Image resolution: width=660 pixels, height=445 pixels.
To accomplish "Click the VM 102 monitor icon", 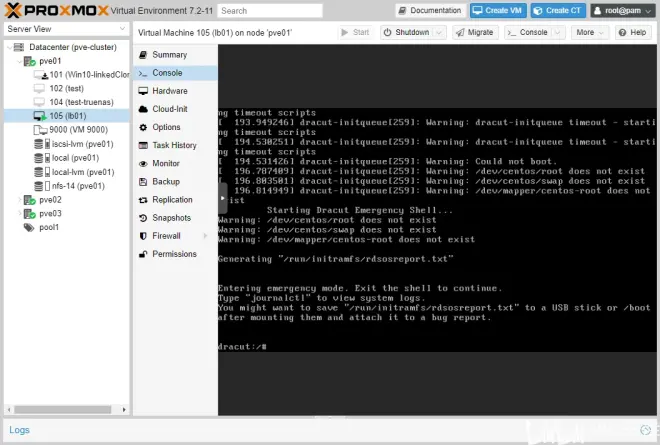I will [x=39, y=88].
